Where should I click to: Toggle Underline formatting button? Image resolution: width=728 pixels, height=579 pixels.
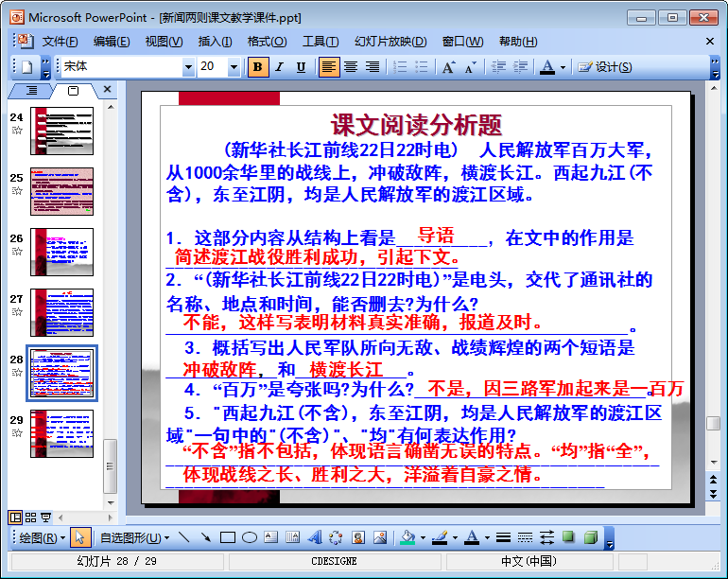click(301, 67)
